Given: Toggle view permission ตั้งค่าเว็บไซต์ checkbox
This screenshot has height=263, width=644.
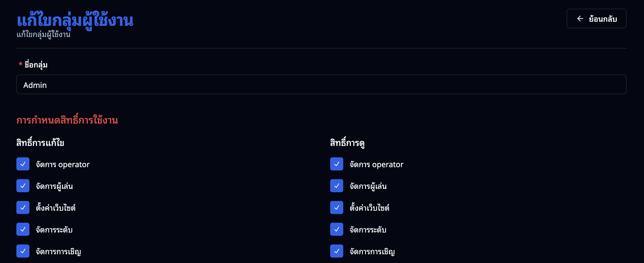Looking at the screenshot, I should click(x=337, y=207).
